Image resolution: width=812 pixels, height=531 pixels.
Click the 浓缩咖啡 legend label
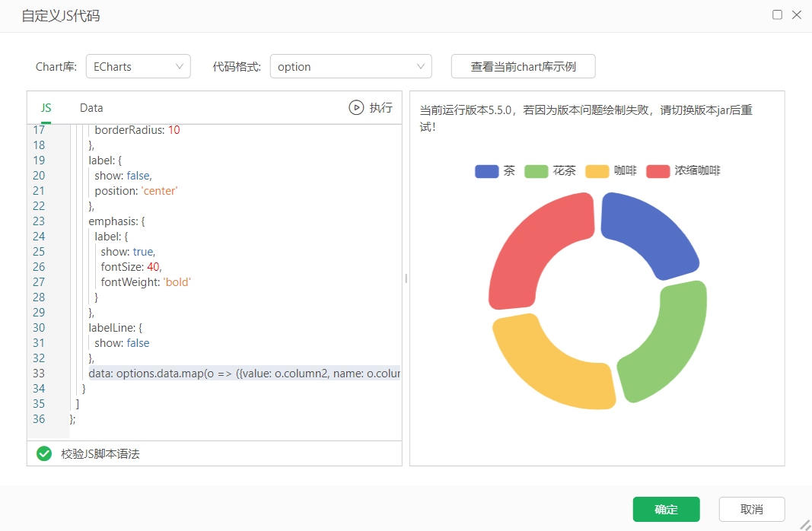(x=697, y=171)
